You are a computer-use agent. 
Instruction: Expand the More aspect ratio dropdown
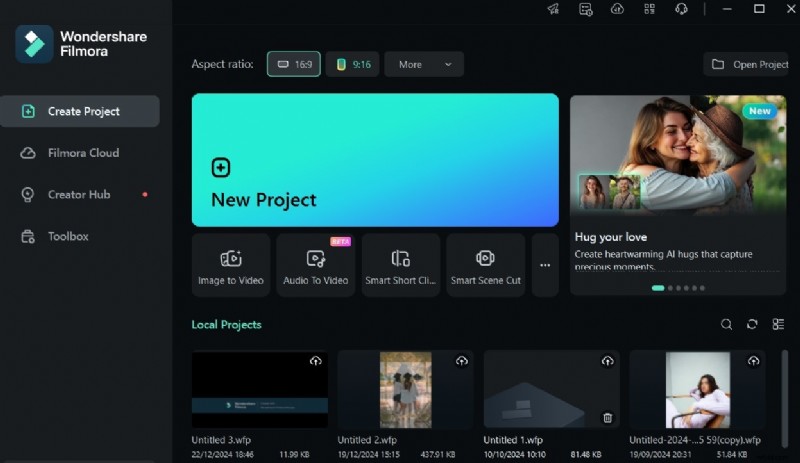click(x=424, y=64)
